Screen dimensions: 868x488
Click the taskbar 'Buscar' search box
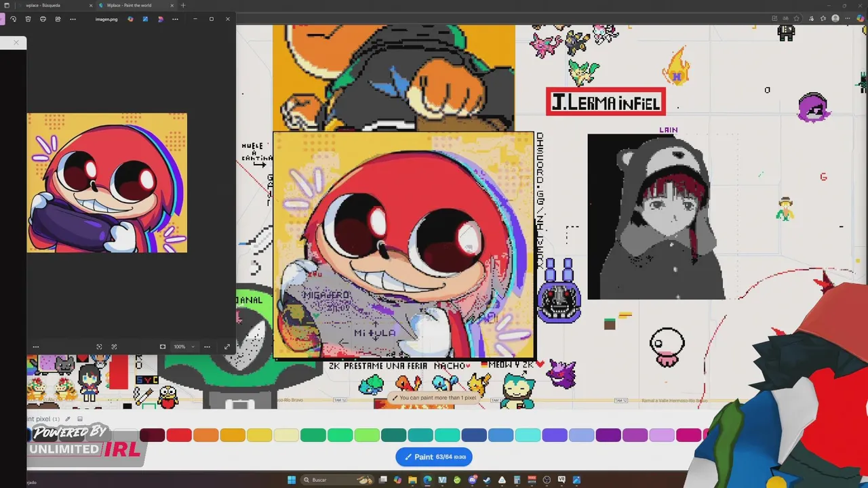338,480
